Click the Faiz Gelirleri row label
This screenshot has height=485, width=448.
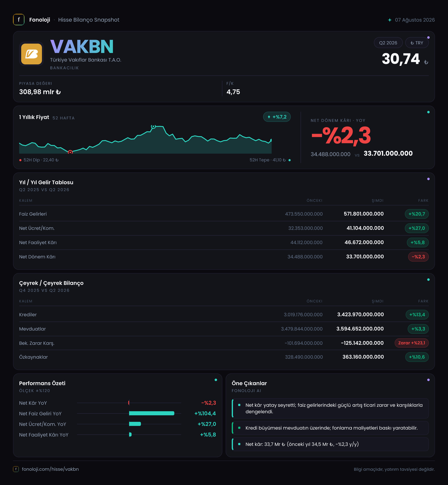(33, 214)
